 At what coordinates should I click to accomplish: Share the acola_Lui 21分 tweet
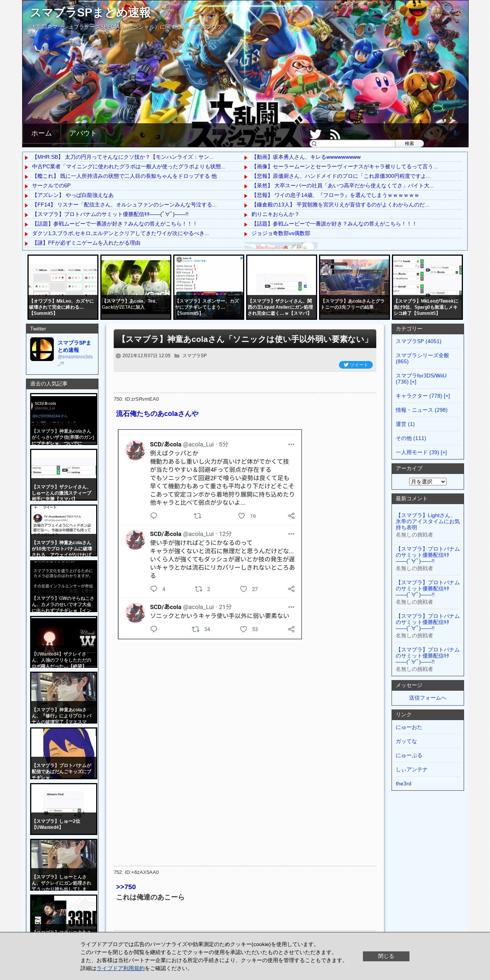[x=291, y=629]
